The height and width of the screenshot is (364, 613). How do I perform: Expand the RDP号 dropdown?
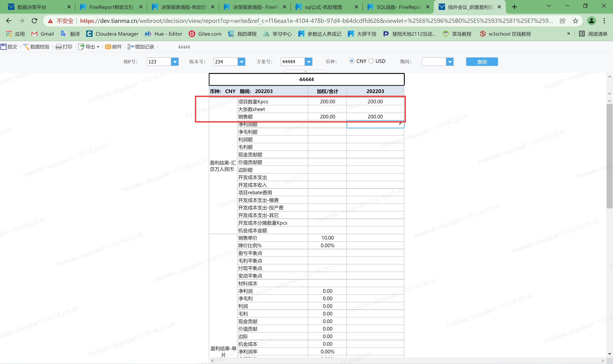[x=175, y=62]
